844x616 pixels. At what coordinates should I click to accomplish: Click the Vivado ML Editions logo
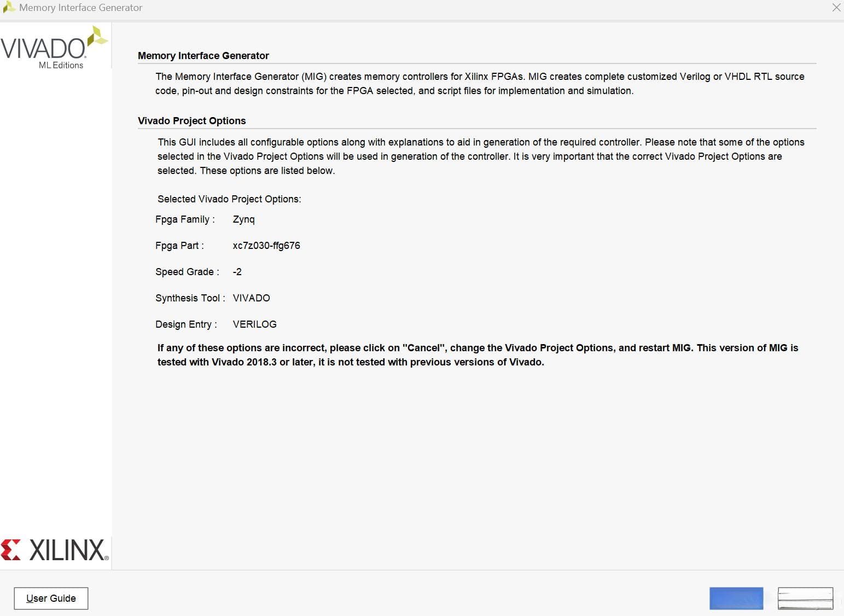[x=54, y=48]
